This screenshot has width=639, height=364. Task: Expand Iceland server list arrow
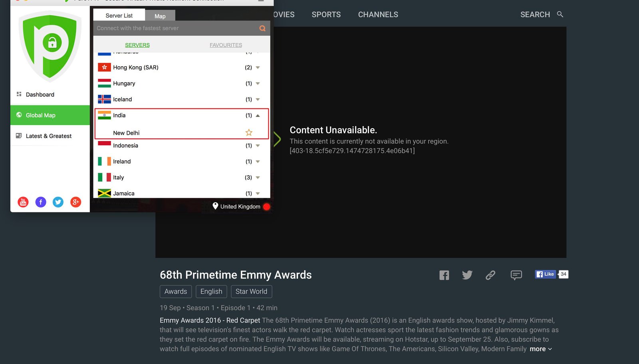point(258,99)
